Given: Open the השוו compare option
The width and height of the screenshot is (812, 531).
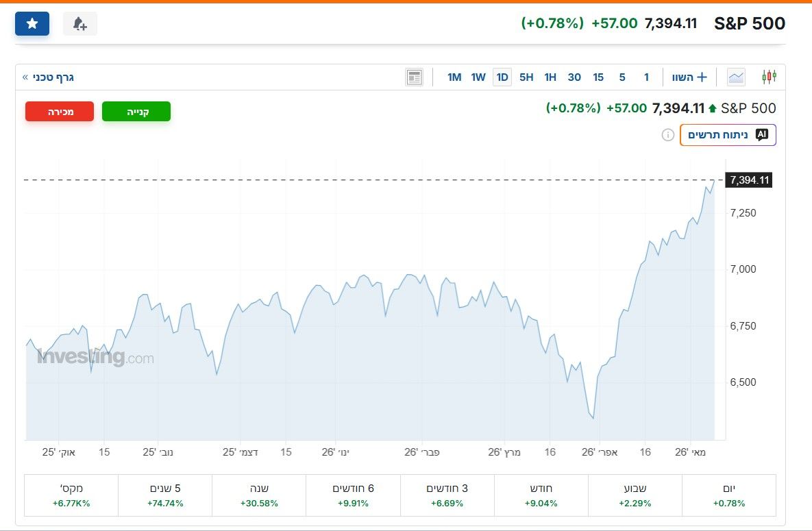Looking at the screenshot, I should pyautogui.click(x=689, y=77).
